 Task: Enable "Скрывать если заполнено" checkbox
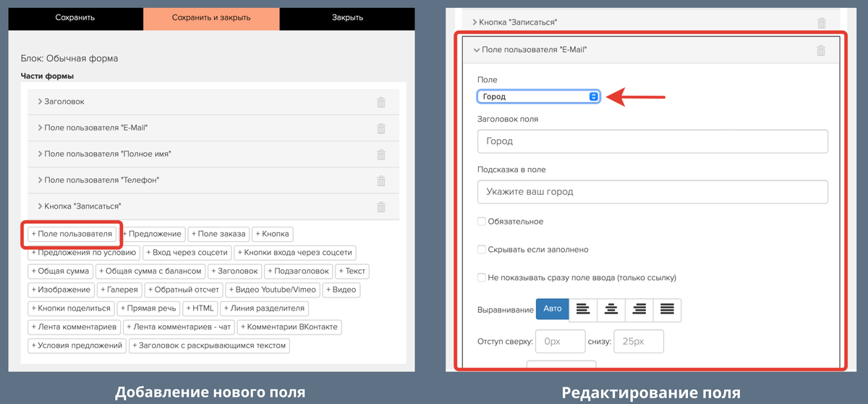482,250
